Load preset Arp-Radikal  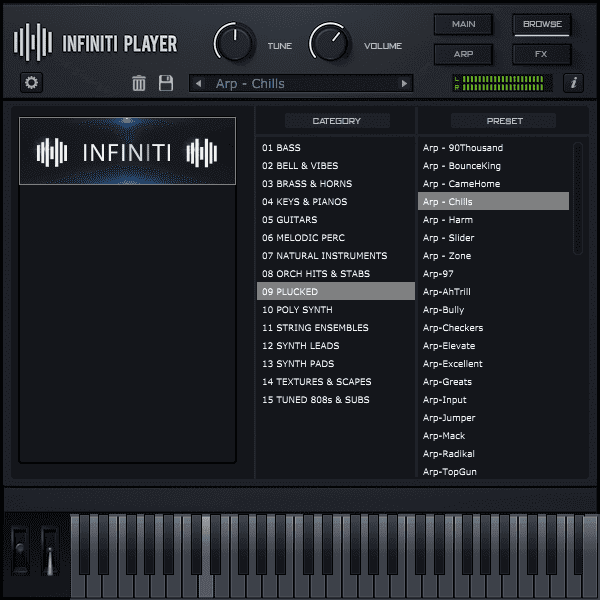494,453
